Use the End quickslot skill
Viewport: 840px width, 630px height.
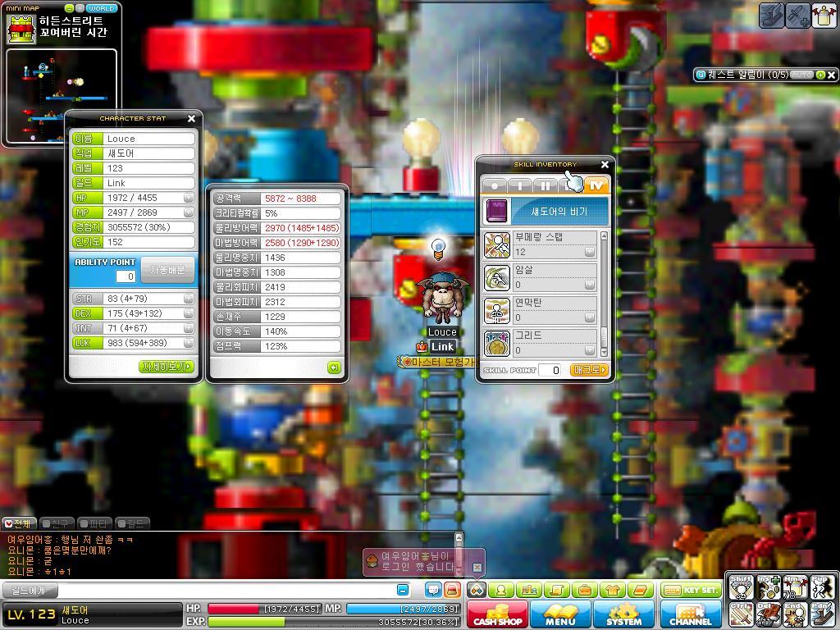tap(795, 615)
